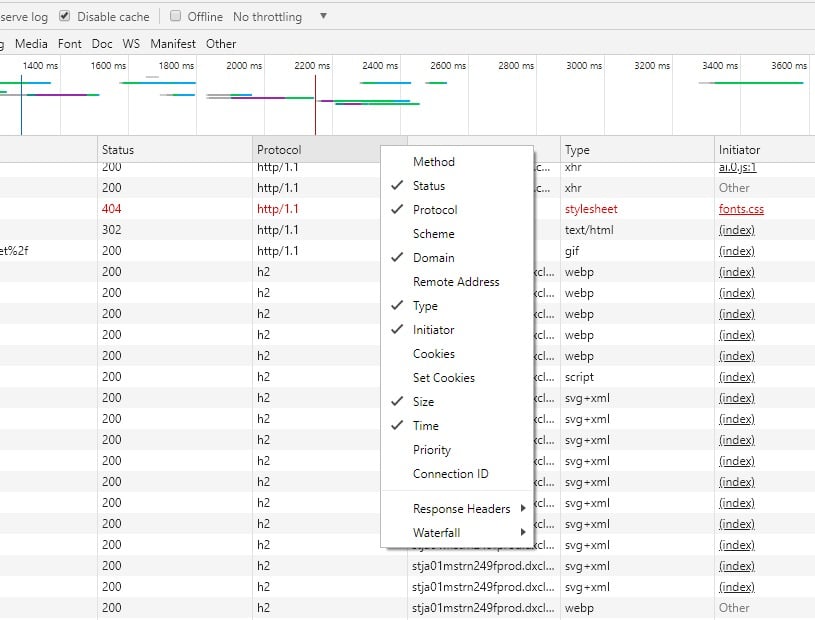Toggle the Protocol column off

(x=435, y=210)
